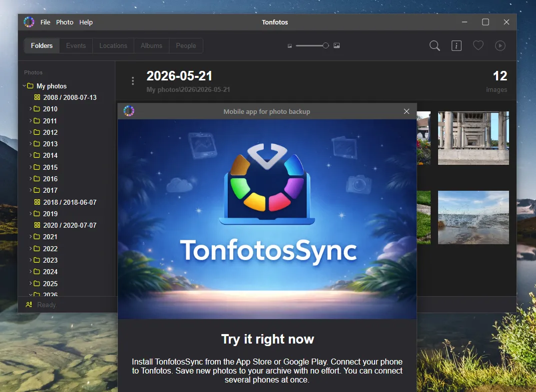Maximize the Tonfotos window

click(x=486, y=22)
